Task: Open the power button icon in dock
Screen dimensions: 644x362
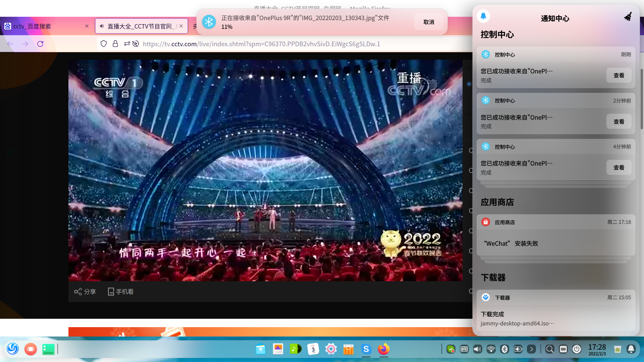Action: (577, 349)
